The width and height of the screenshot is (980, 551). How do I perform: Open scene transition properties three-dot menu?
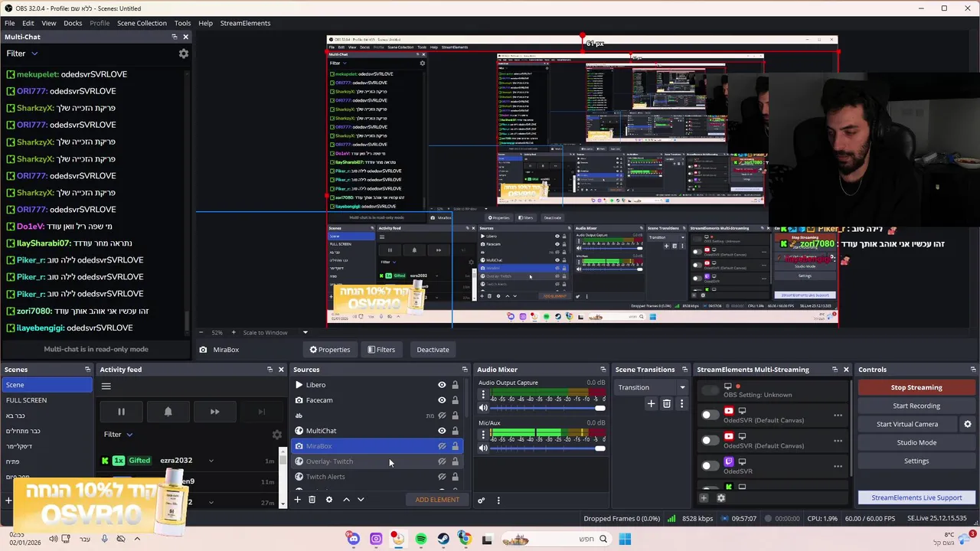pos(681,403)
